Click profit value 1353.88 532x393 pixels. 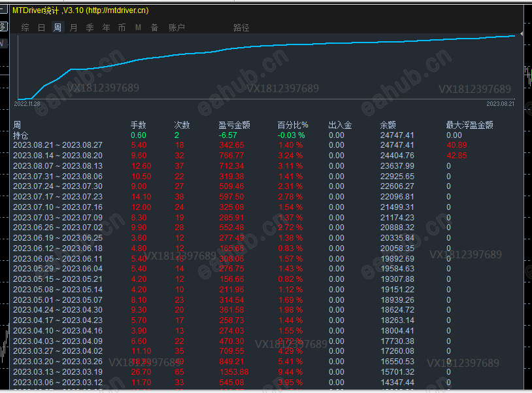click(234, 372)
